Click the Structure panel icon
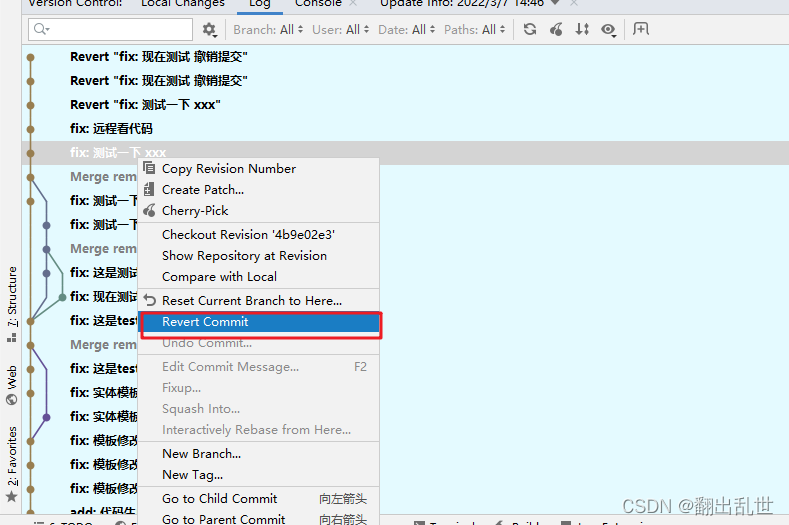The width and height of the screenshot is (789, 525). [12, 338]
